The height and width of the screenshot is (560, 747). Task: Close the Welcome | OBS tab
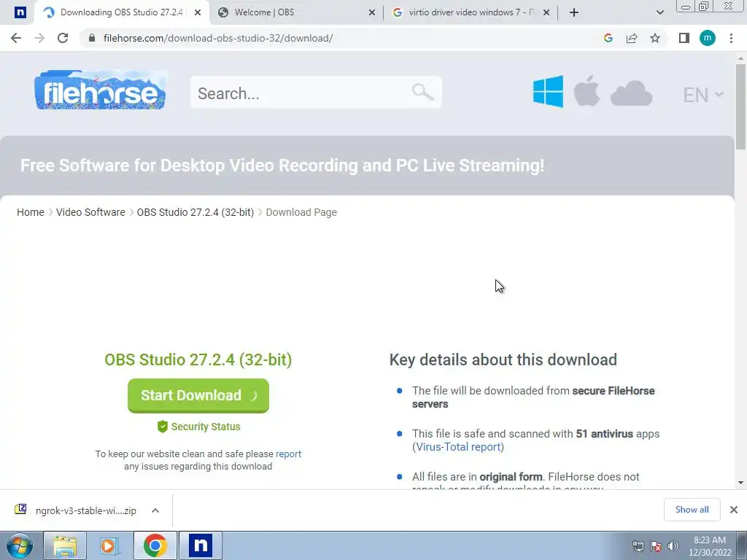pyautogui.click(x=372, y=12)
